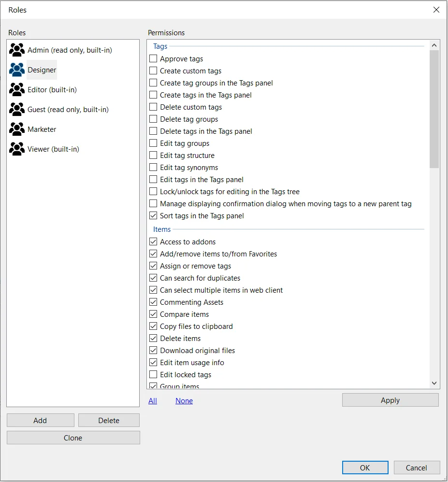Click the Guest role group icon

[17, 110]
